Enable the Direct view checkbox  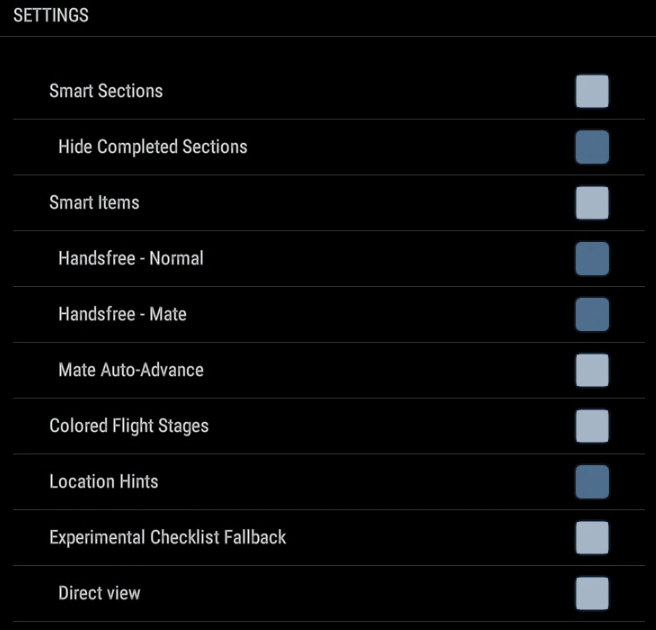[x=592, y=593]
